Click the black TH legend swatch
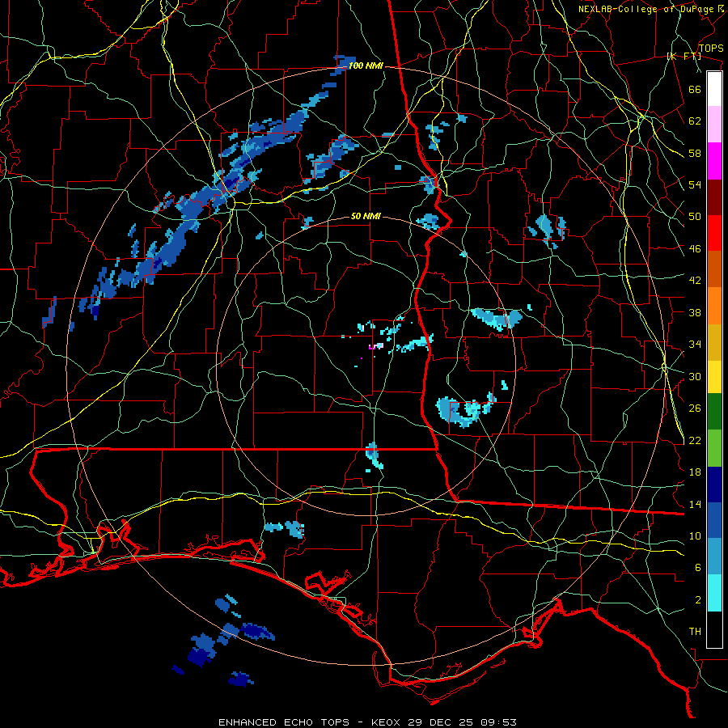 click(714, 629)
